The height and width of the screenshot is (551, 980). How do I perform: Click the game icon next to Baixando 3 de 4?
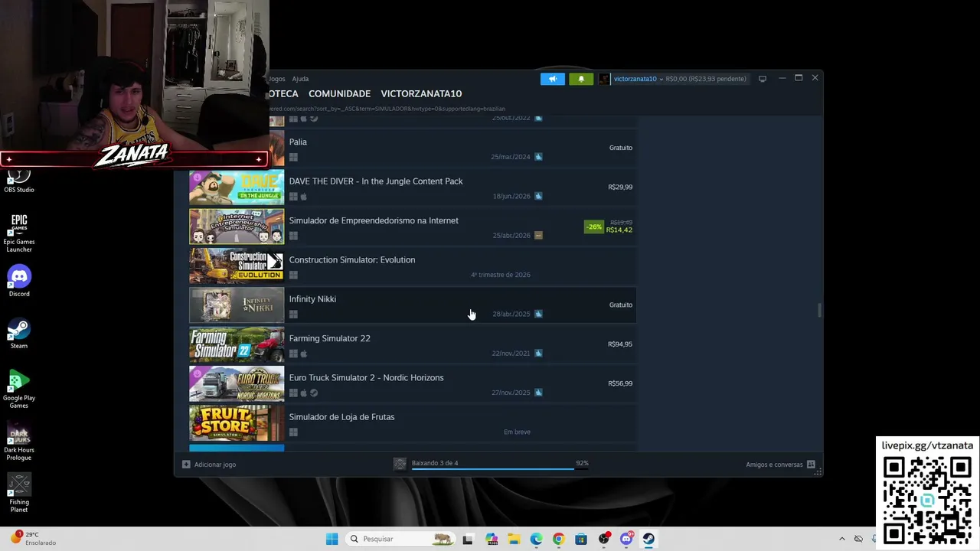400,464
